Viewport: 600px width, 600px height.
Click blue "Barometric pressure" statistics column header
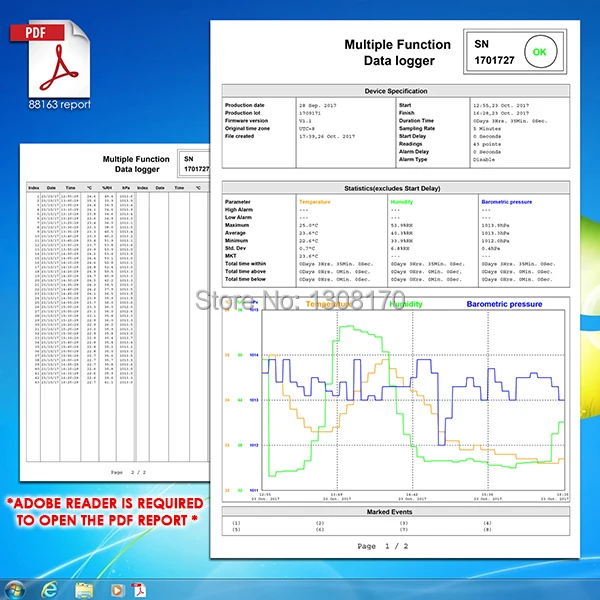(507, 202)
